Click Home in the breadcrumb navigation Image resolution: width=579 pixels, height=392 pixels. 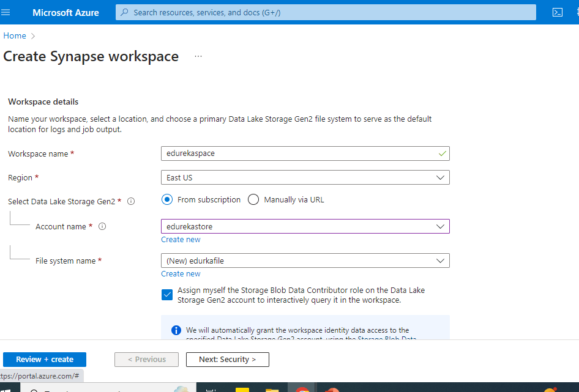(14, 35)
